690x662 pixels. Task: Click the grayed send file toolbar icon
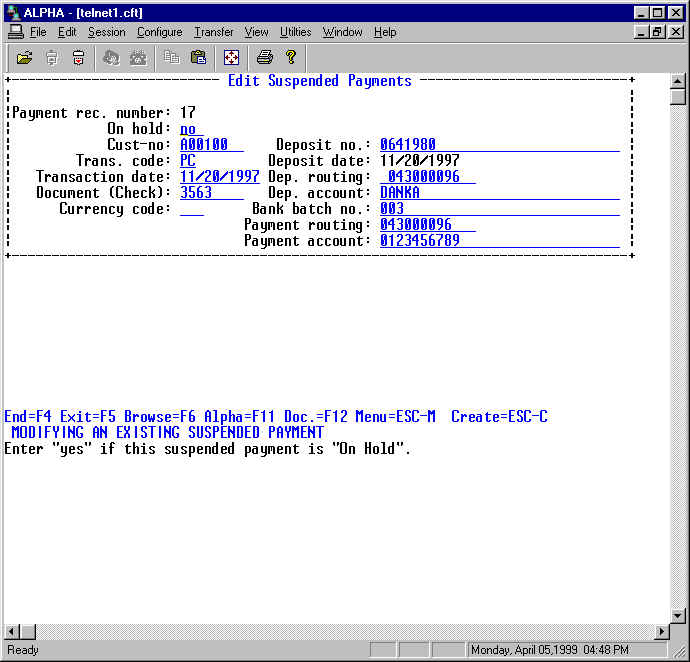click(x=51, y=57)
